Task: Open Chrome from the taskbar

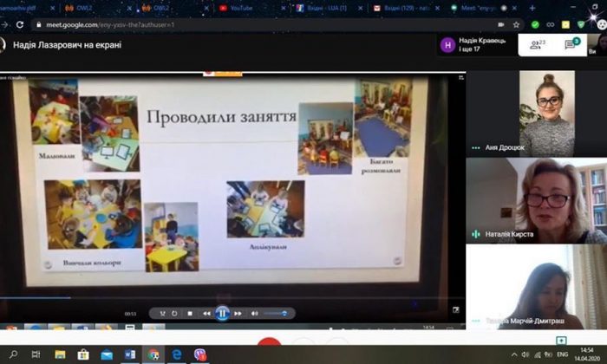Action: coord(153,354)
